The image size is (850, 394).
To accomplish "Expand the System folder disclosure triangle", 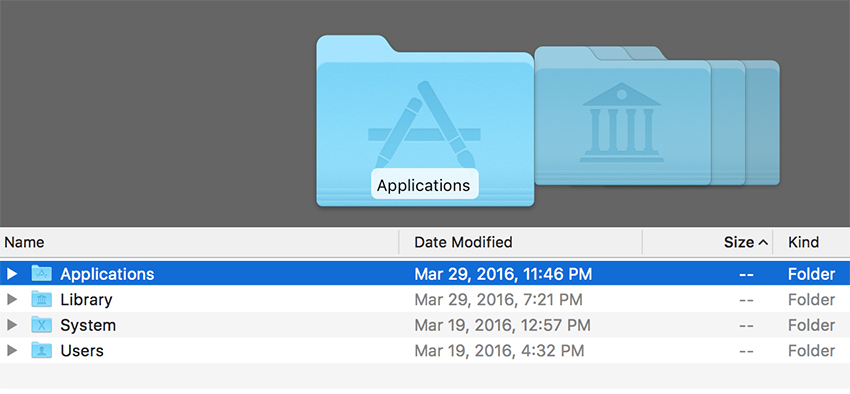I will (x=12, y=325).
